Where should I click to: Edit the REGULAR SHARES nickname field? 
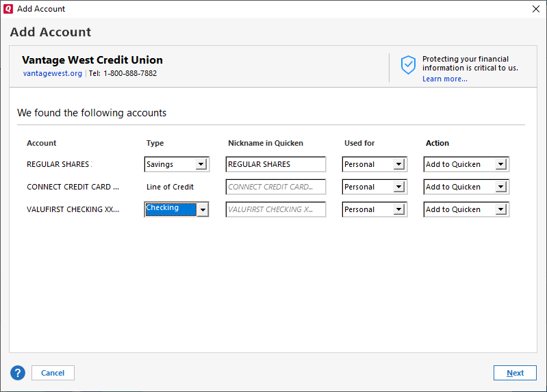(x=276, y=164)
